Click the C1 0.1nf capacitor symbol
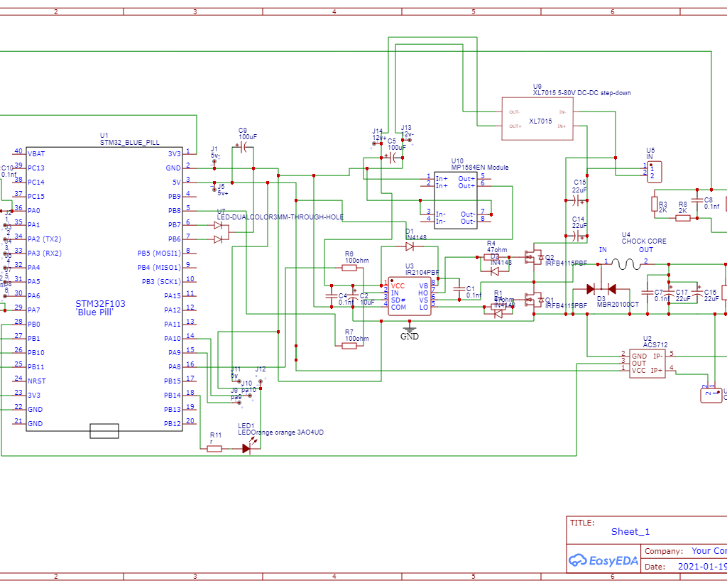The image size is (727, 588). click(459, 289)
